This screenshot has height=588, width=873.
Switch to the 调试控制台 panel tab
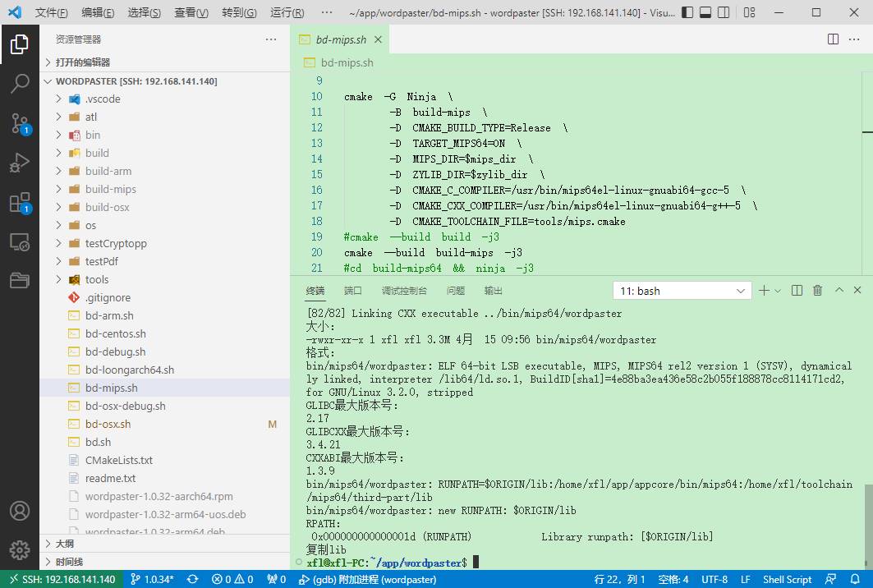(x=404, y=291)
